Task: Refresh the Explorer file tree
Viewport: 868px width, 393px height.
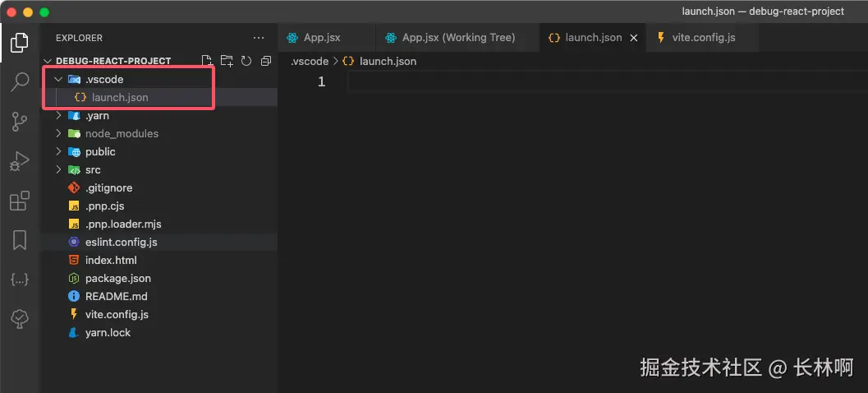Action: pos(246,61)
